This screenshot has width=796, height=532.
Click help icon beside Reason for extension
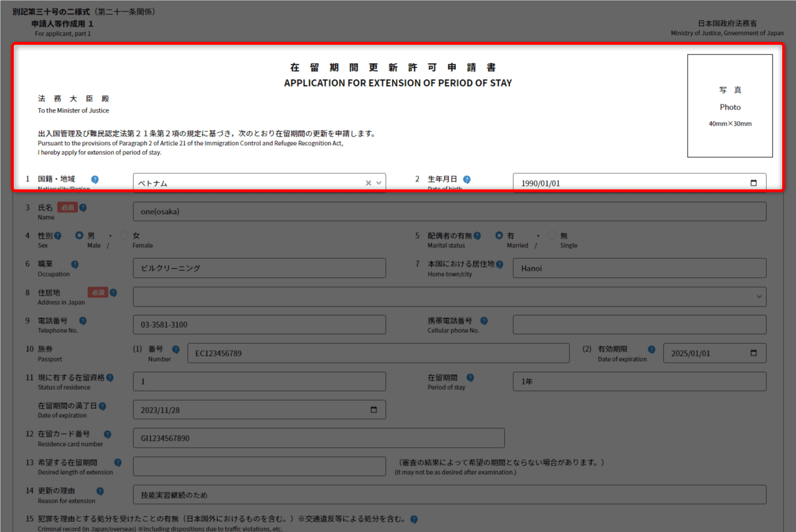pos(100,491)
